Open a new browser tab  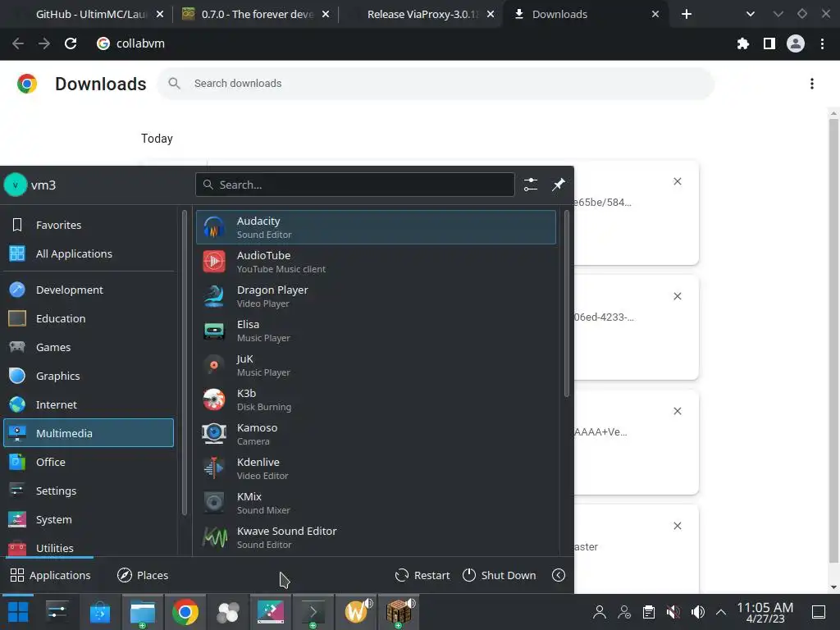(x=687, y=15)
